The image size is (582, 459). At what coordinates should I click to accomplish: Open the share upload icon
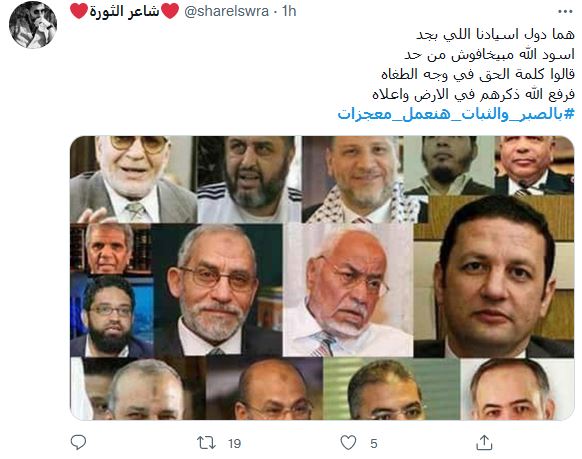click(x=484, y=442)
